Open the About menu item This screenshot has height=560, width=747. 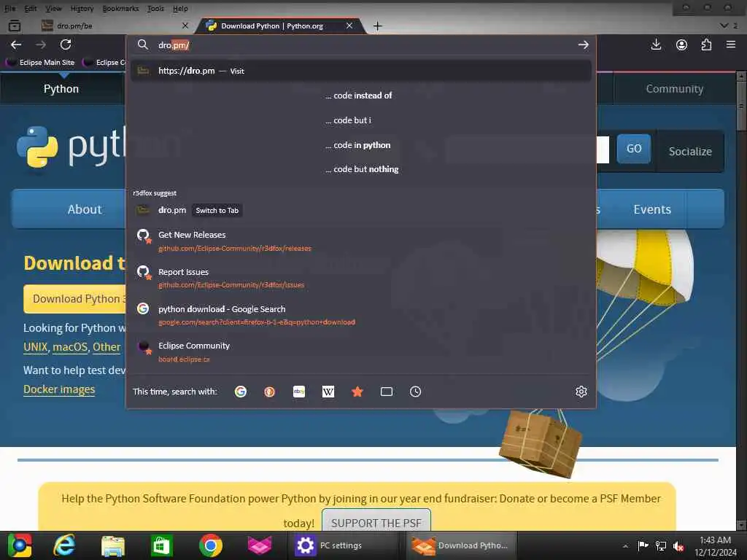(85, 209)
